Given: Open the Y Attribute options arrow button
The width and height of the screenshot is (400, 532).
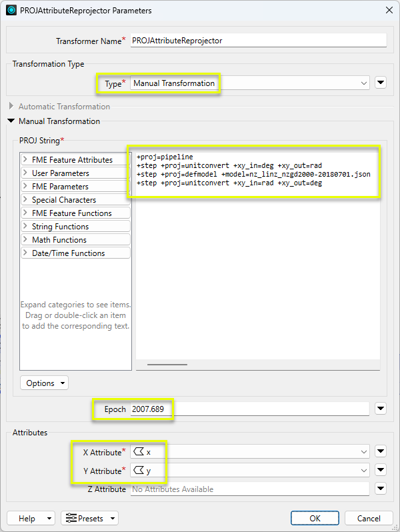Looking at the screenshot, I should click(381, 471).
